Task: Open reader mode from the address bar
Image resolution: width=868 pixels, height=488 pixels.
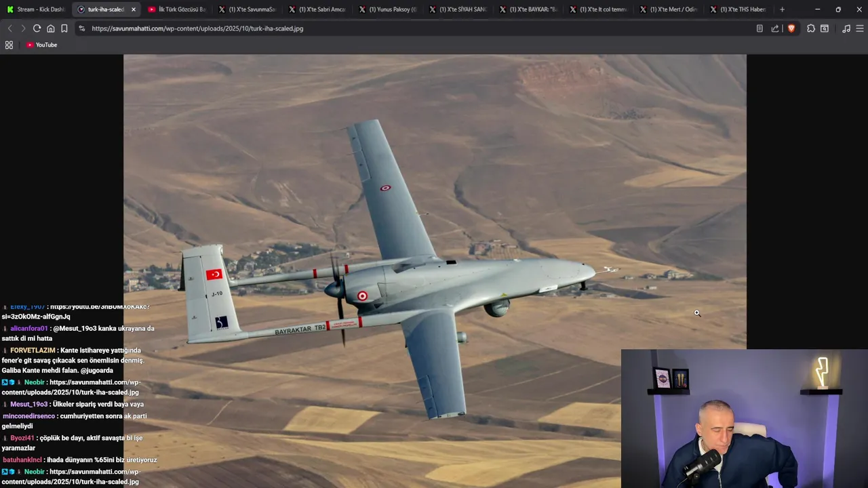Action: pos(759,28)
